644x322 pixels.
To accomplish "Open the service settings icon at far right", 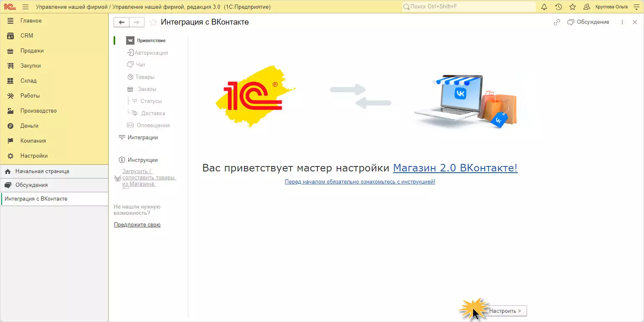I will (x=636, y=7).
